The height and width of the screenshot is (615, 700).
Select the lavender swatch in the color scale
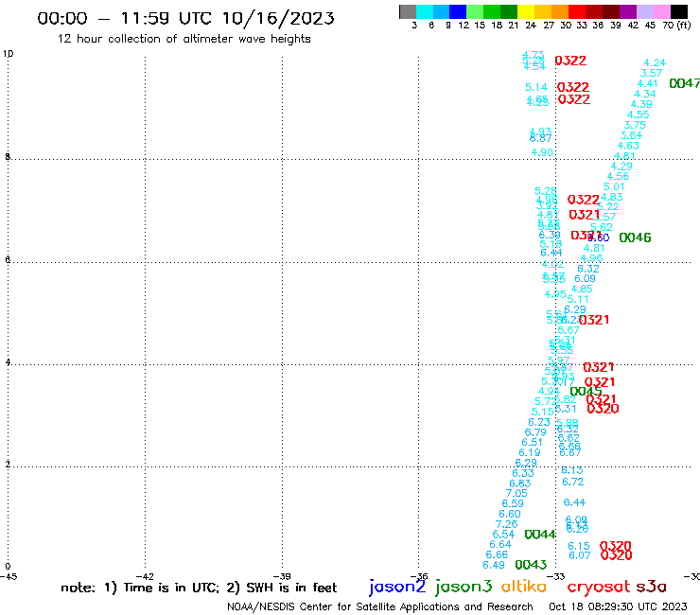coord(644,11)
